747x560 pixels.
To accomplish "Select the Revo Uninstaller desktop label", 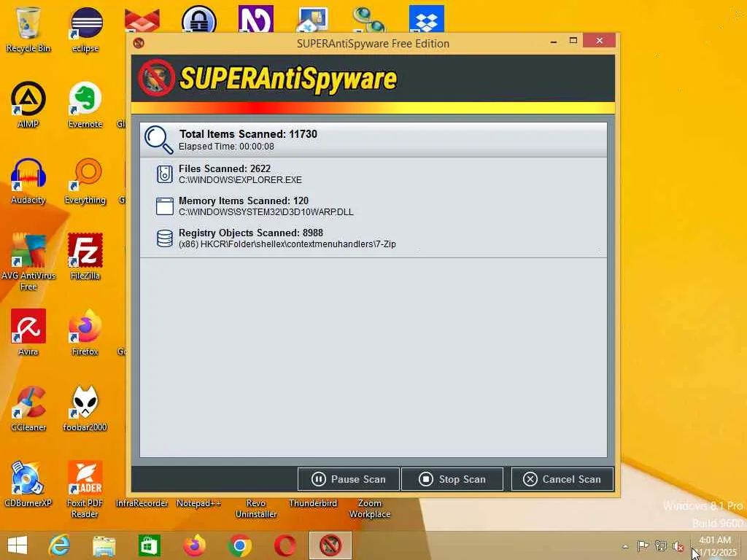I will click(x=256, y=508).
